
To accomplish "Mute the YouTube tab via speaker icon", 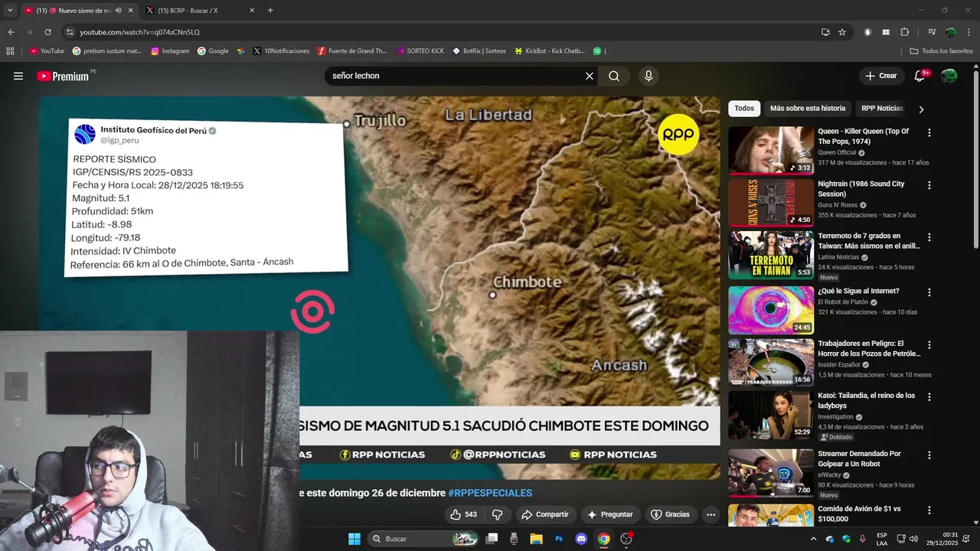I will (118, 10).
